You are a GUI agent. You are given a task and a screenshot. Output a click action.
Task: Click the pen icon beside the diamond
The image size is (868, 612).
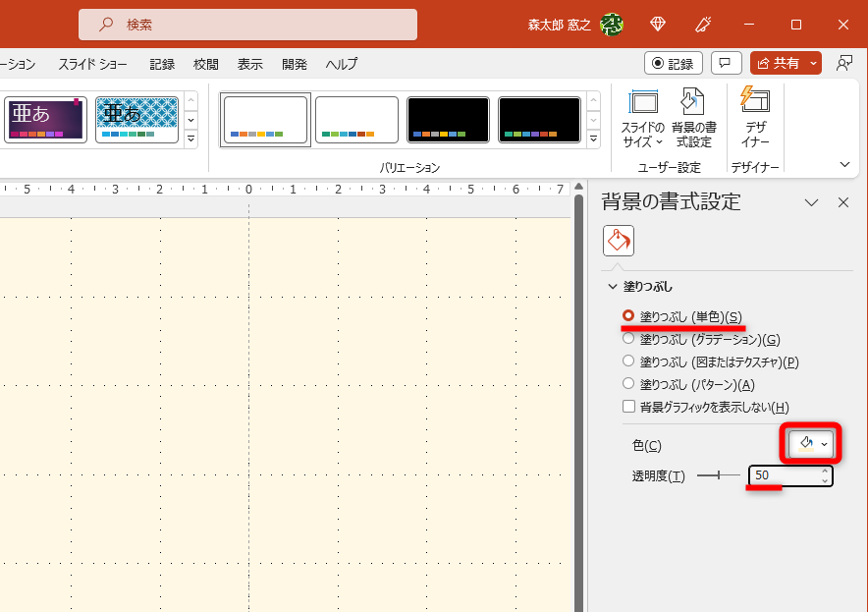pyautogui.click(x=701, y=23)
